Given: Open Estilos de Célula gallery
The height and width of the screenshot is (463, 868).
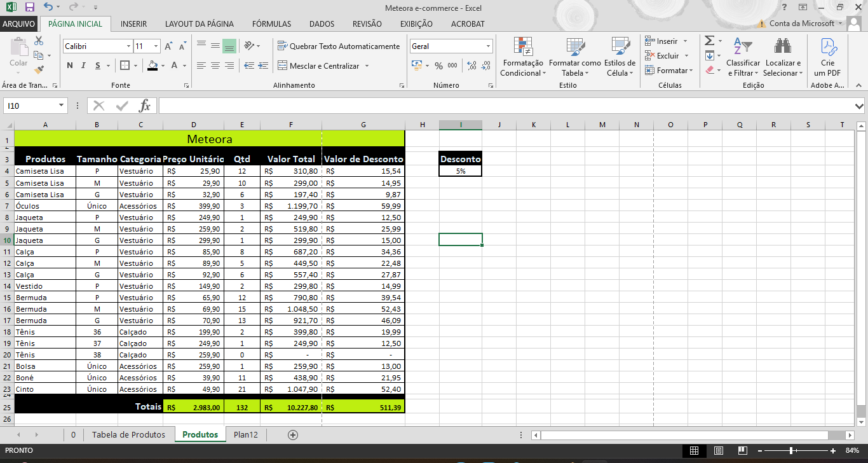Looking at the screenshot, I should click(x=620, y=58).
